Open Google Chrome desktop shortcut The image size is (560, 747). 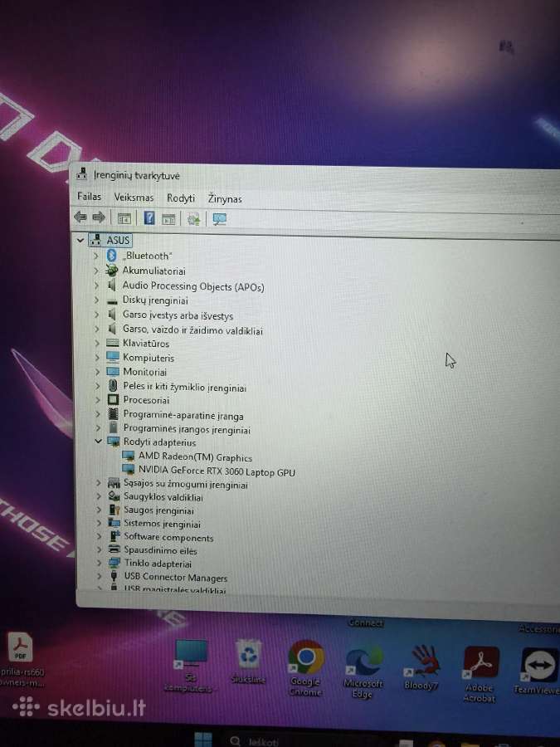click(x=305, y=667)
